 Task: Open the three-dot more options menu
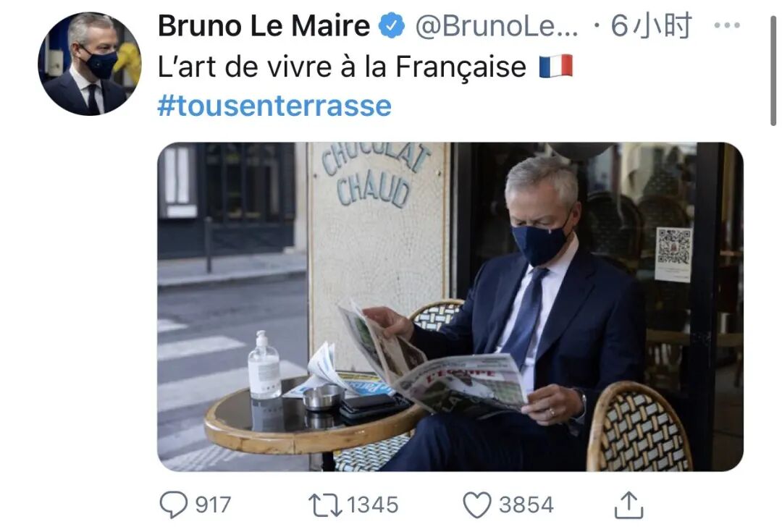click(727, 25)
